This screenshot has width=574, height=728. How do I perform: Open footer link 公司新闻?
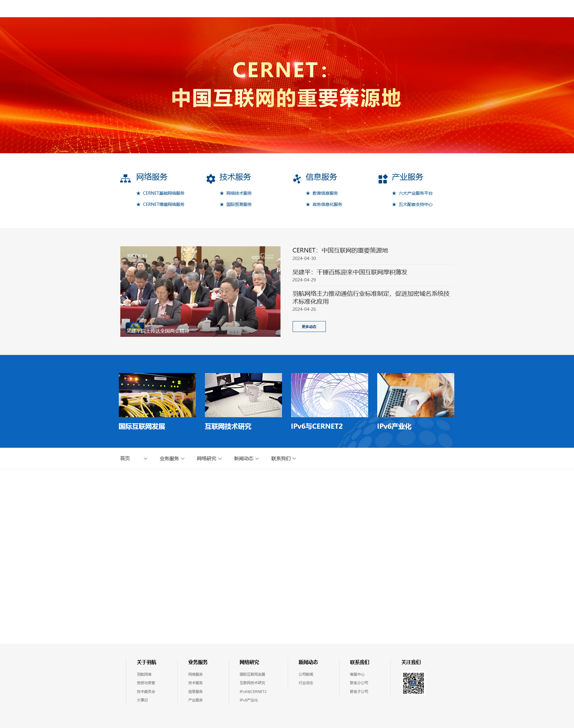[306, 674]
